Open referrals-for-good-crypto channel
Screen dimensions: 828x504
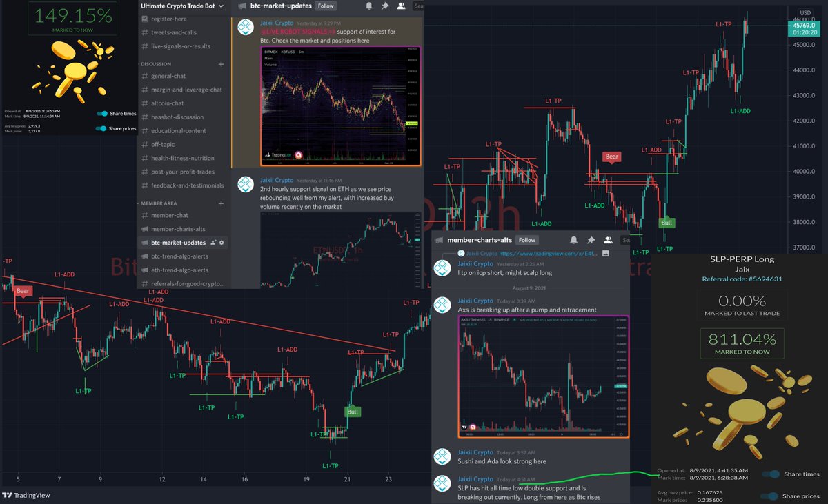pos(184,283)
